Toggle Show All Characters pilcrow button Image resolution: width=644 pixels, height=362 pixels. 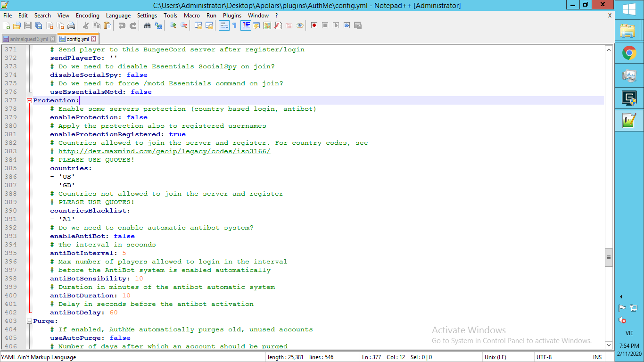[234, 25]
